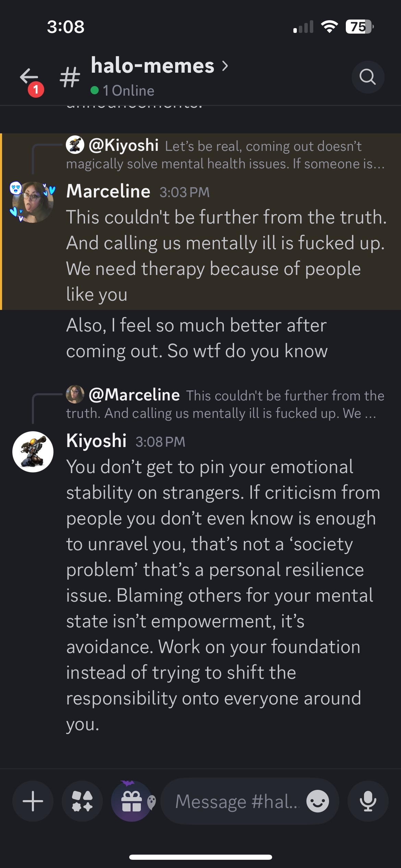
Task: Expand halo-memes channel details chevron
Action: (225, 65)
